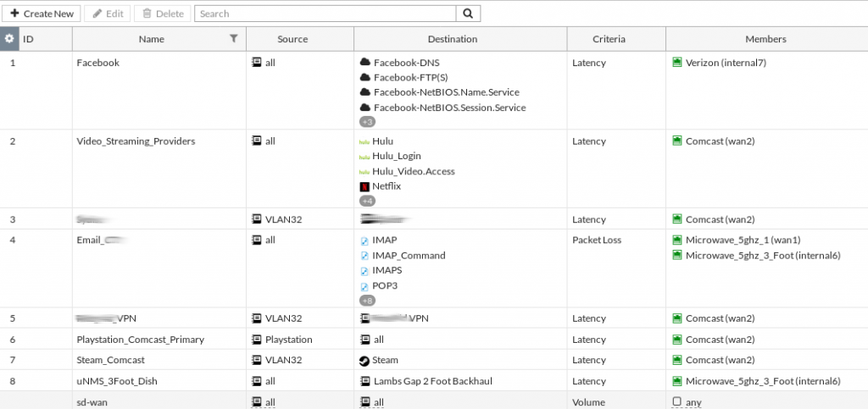Select the Steam_Comcast rule name
Screen dimensions: 868x409
(110, 360)
